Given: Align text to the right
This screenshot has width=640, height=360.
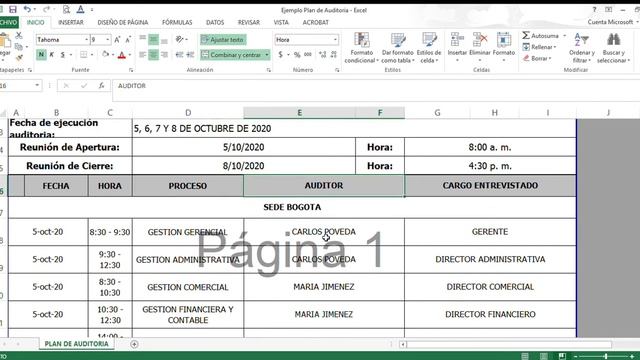Looking at the screenshot, I should coord(164,54).
